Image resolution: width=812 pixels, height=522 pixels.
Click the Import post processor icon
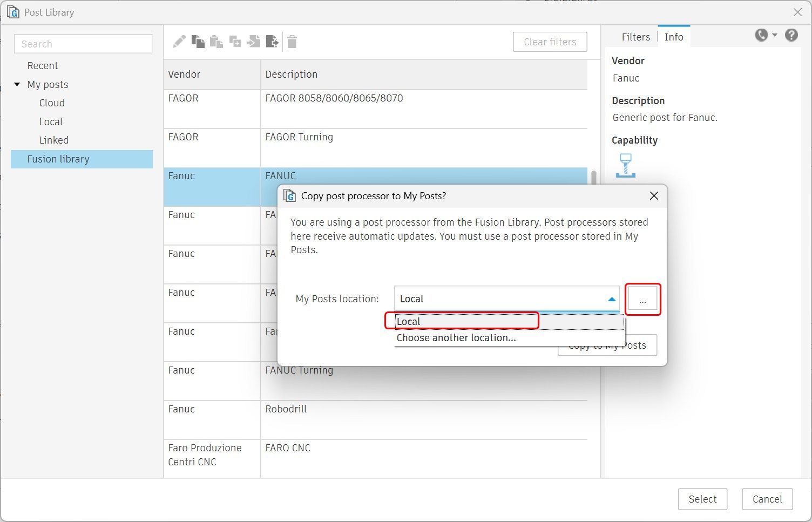(254, 41)
